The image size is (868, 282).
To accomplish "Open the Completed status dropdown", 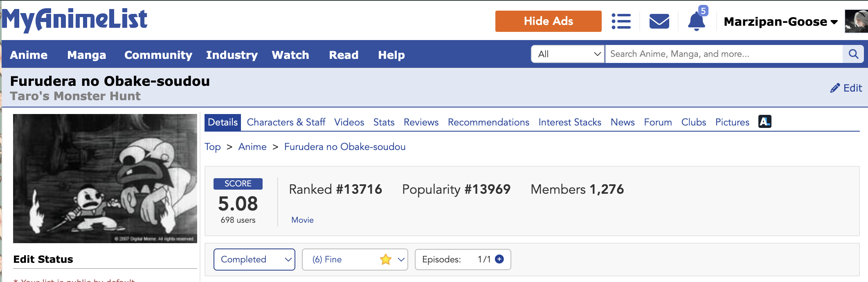I will coord(254,260).
